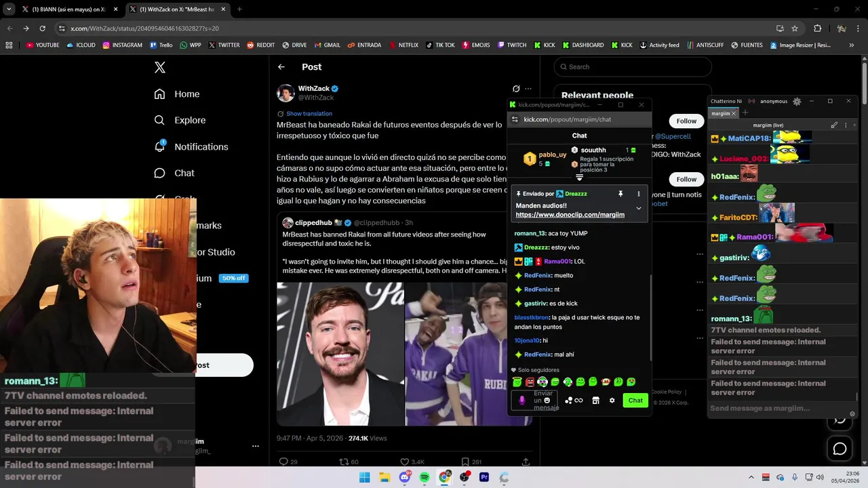Open Spotify from taskbar
Screen dimensions: 868x488
pyautogui.click(x=424, y=477)
